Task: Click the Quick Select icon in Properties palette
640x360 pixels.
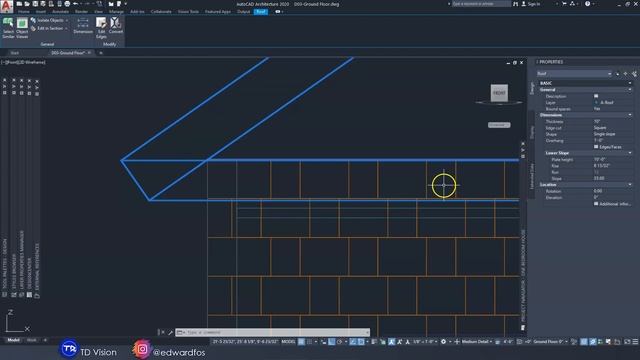Action: [x=634, y=73]
